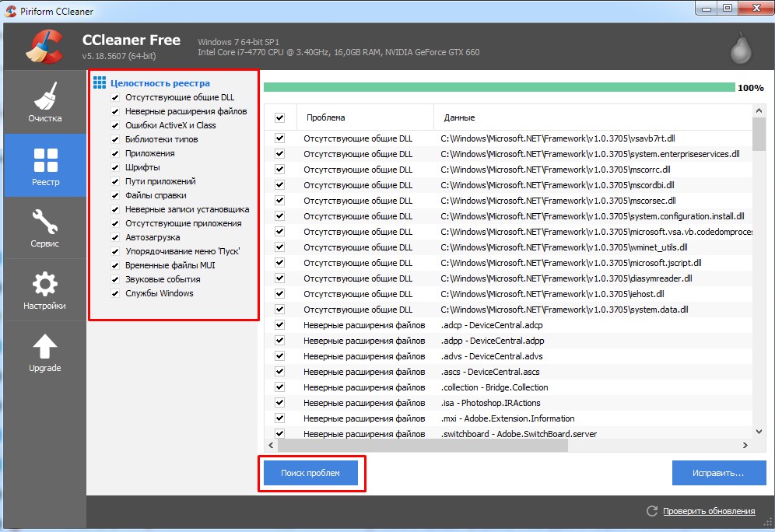Toggle the checkbox for the system.data.dll row
Screen dimensions: 775x532
(280, 310)
